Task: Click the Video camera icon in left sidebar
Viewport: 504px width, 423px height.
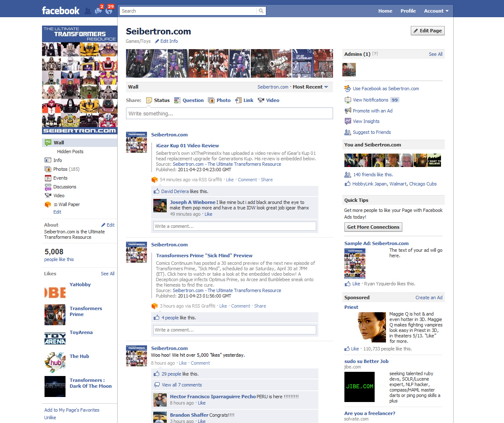Action: 48,196
